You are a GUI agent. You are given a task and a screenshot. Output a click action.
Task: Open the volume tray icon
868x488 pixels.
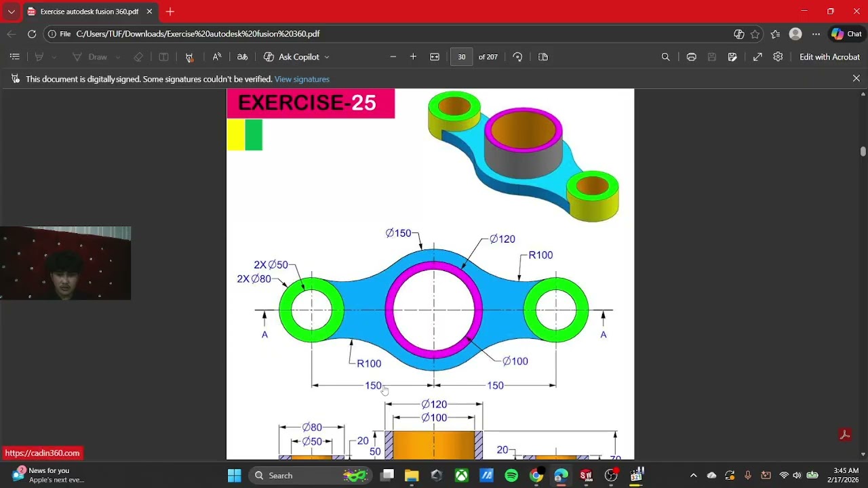pos(797,475)
